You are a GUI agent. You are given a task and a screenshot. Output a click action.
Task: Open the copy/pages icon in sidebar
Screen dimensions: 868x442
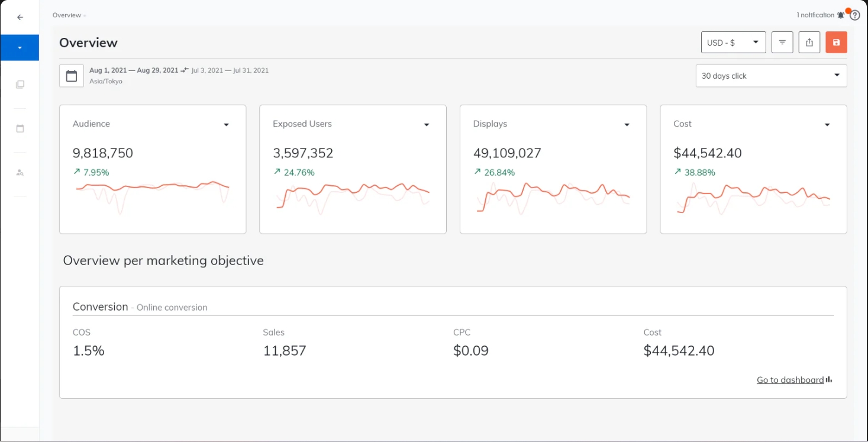(20, 85)
